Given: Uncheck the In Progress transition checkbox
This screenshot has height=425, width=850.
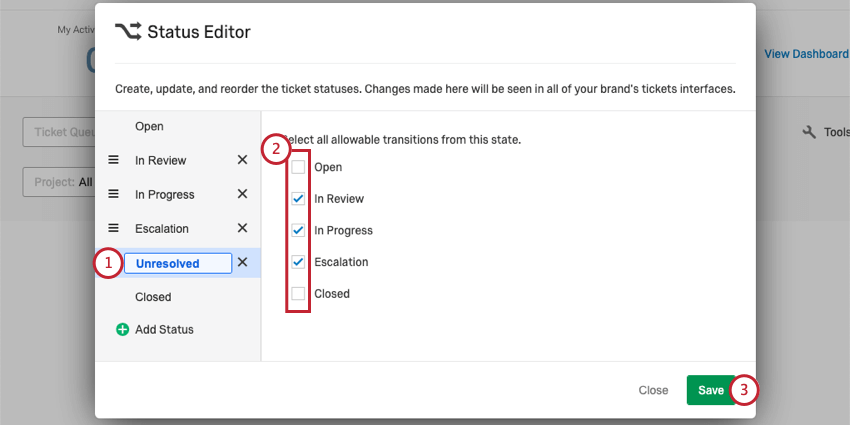Looking at the screenshot, I should [x=298, y=230].
